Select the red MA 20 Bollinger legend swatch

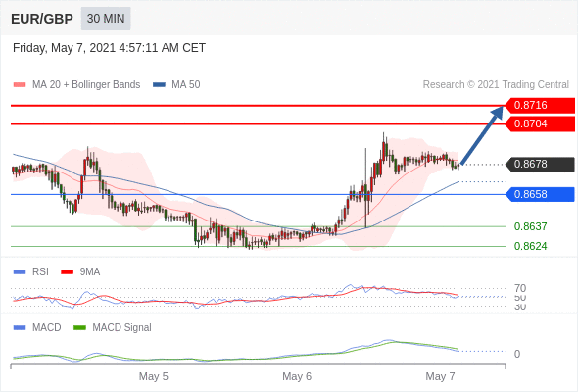point(20,85)
